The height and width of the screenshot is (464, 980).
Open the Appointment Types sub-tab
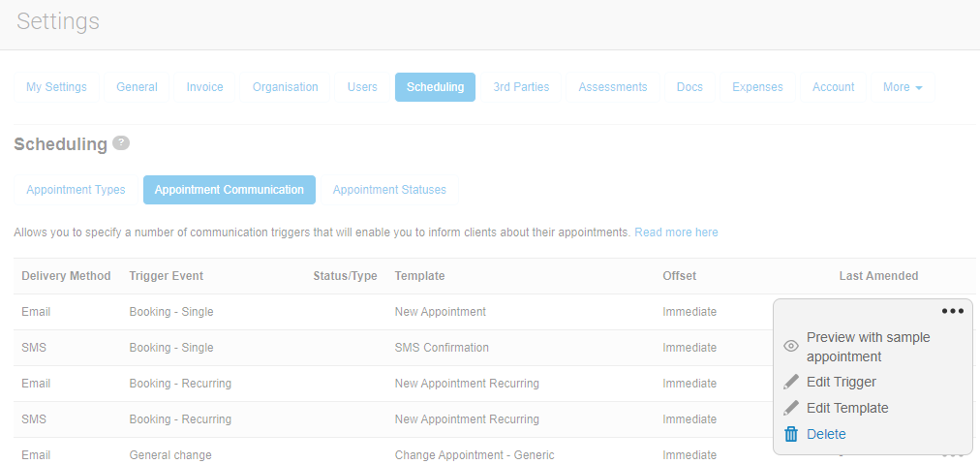coord(76,190)
